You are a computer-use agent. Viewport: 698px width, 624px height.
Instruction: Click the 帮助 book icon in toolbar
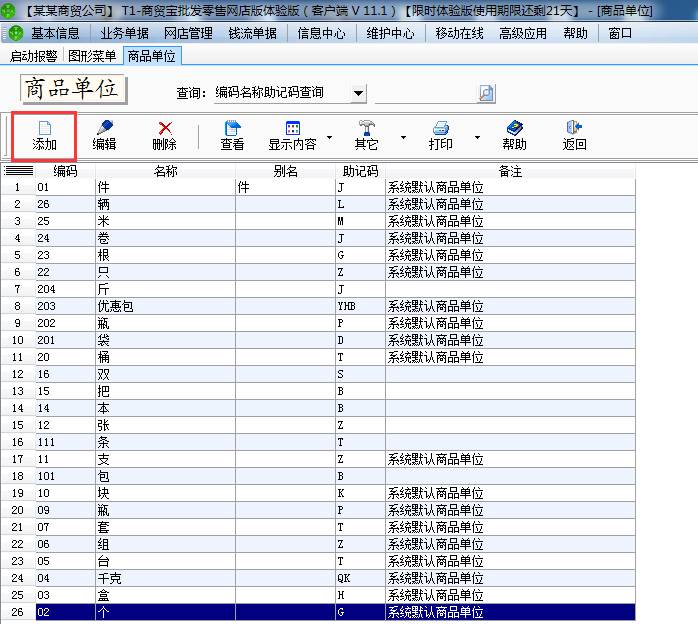pyautogui.click(x=515, y=128)
